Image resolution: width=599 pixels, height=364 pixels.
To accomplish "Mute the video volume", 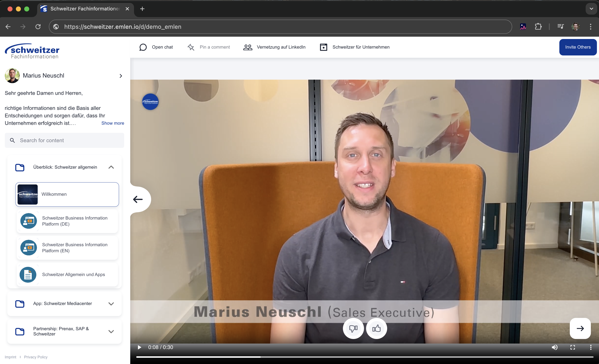I will [x=555, y=347].
